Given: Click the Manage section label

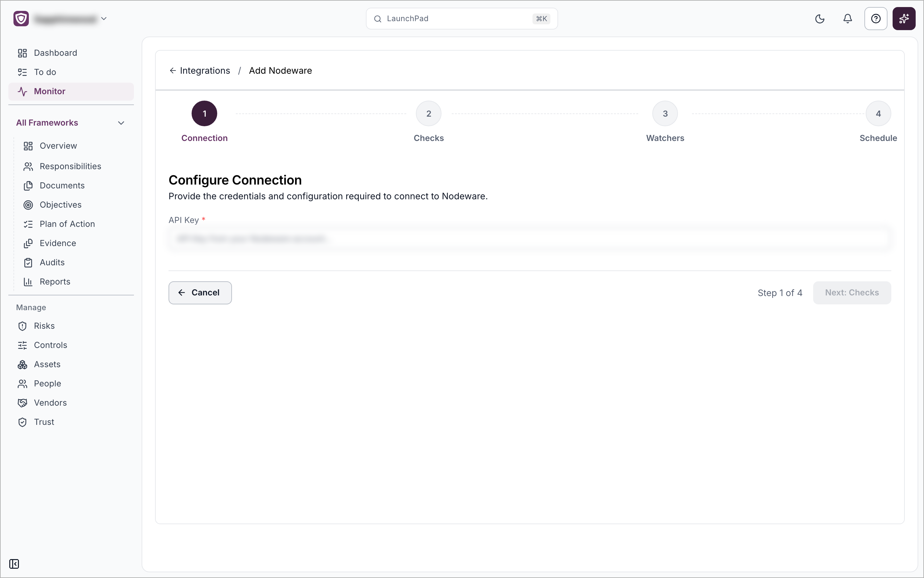Looking at the screenshot, I should pos(31,308).
